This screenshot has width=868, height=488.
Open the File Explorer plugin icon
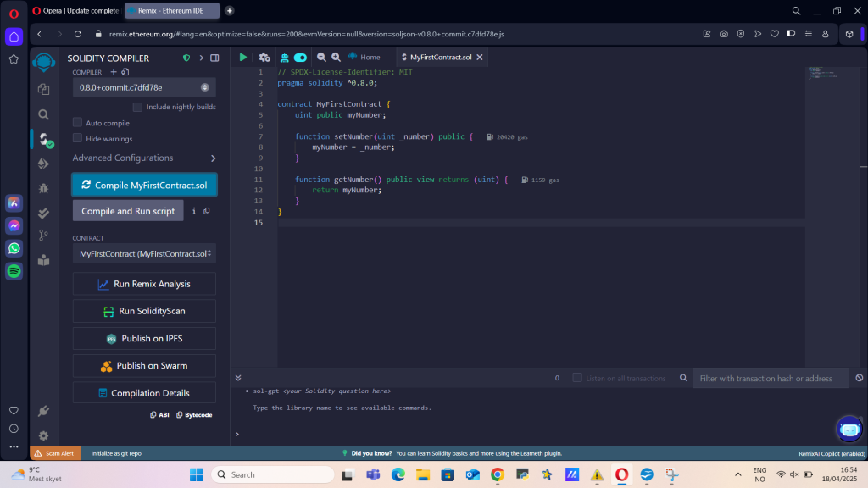tap(44, 89)
